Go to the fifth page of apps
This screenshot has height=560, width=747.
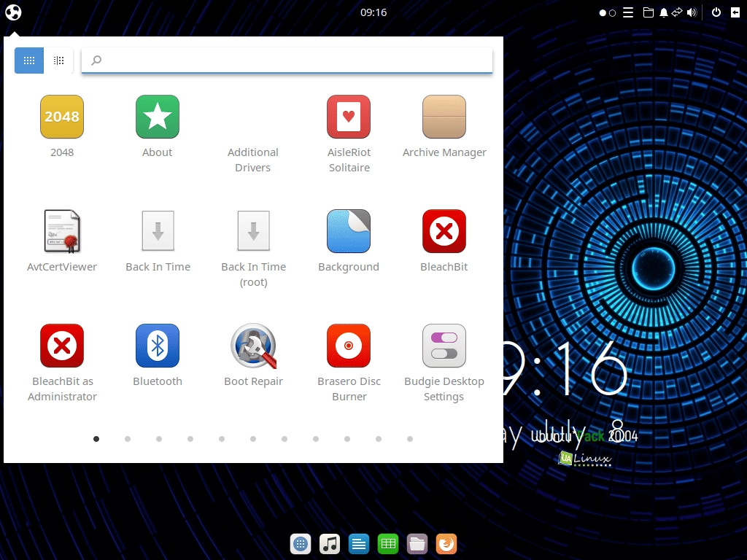coord(222,439)
